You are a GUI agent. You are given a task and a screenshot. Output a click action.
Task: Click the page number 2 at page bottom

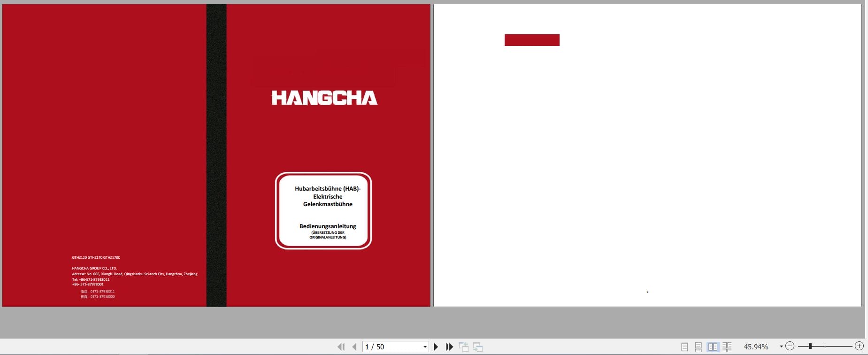point(647,292)
